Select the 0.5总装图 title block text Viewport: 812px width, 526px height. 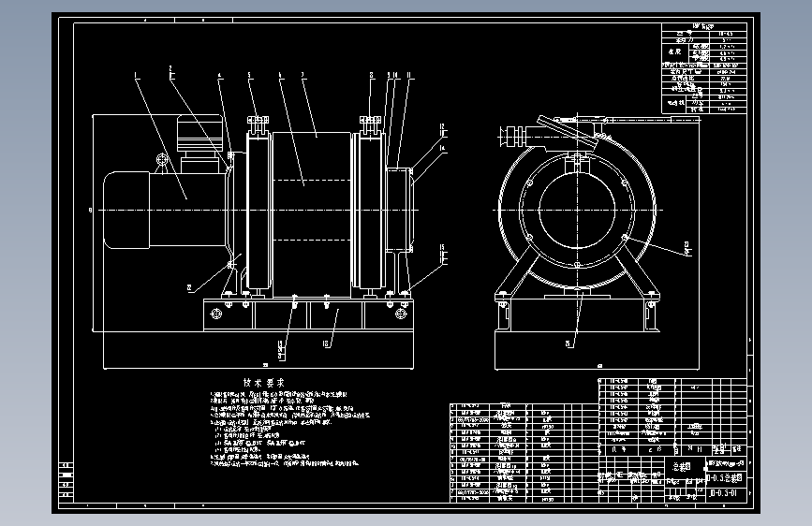coord(725,478)
